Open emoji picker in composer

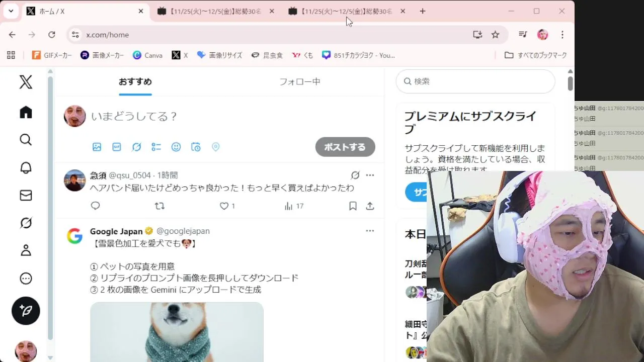tap(176, 147)
